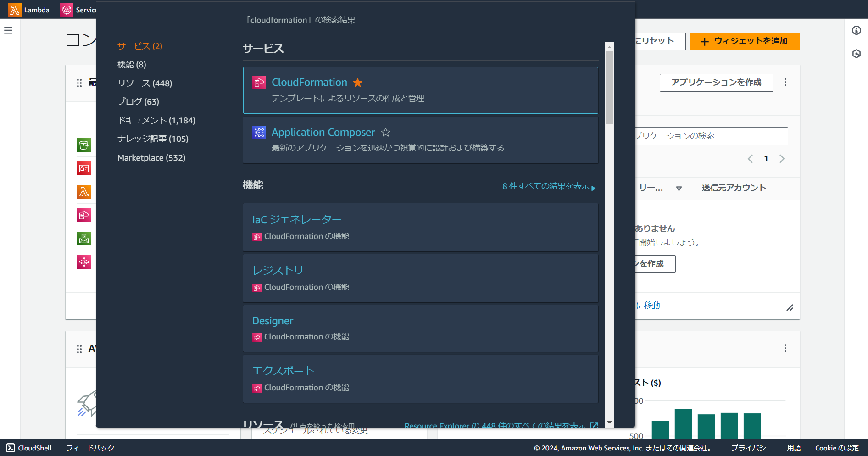
Task: Open the three-dot menu beside アプリケーションを作成
Action: [785, 83]
